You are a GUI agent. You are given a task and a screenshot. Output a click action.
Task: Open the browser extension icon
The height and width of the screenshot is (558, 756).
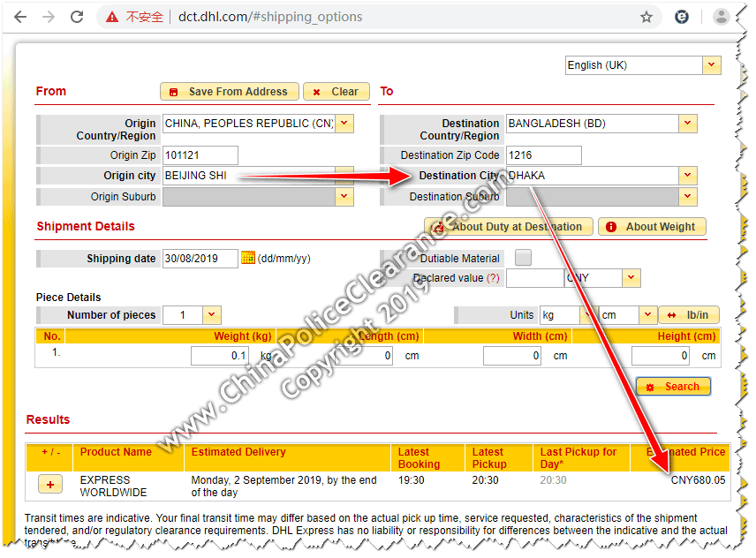point(681,18)
